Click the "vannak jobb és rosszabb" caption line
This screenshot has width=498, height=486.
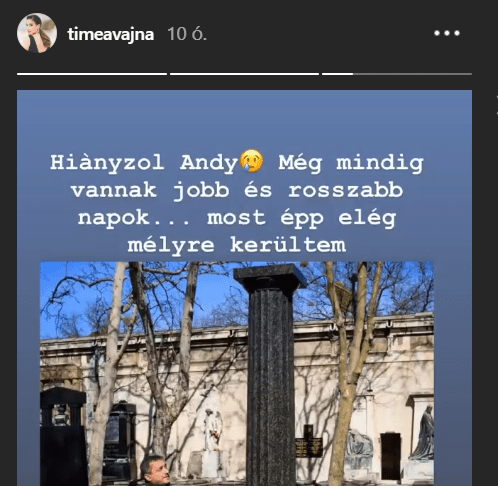click(x=237, y=190)
